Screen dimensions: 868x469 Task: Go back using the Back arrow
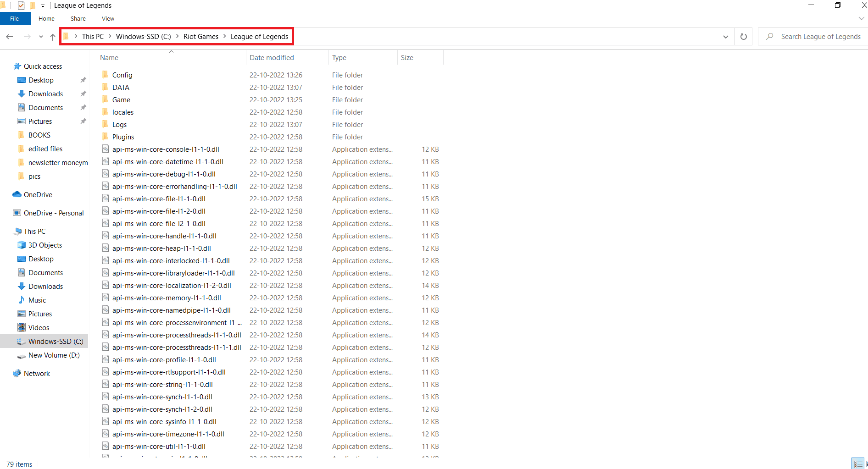click(x=10, y=37)
